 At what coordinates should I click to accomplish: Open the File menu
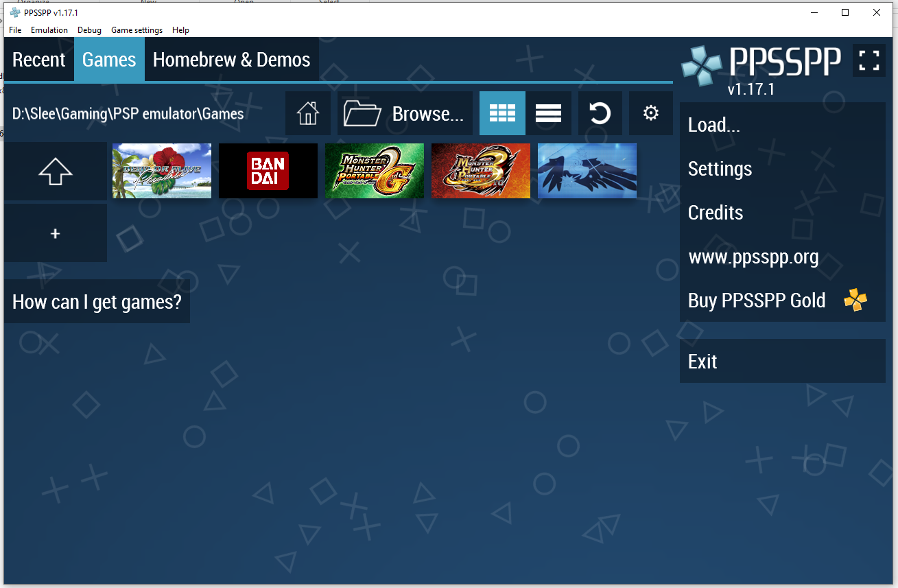pos(15,30)
